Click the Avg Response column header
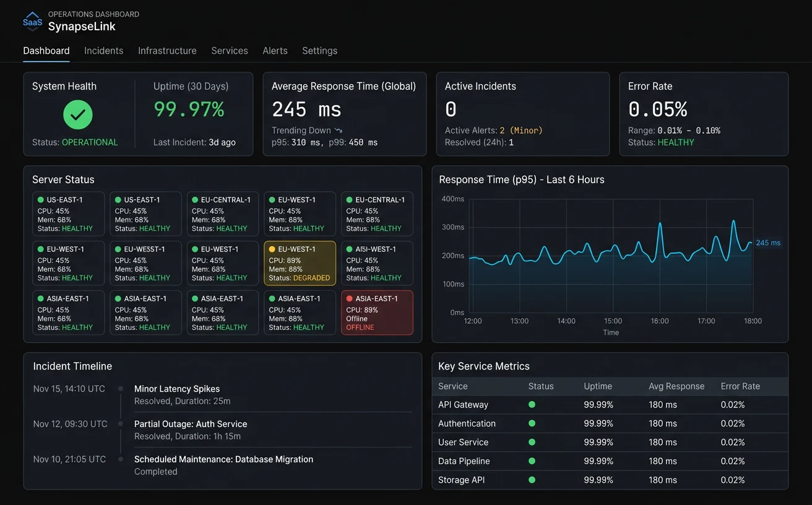This screenshot has width=812, height=505. click(676, 386)
